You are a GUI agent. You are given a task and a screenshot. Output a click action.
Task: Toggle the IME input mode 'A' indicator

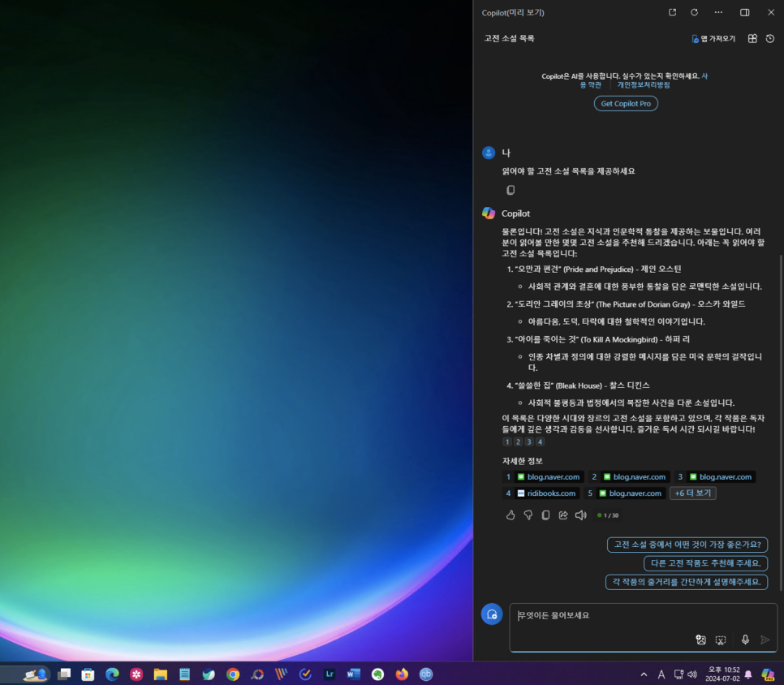tap(661, 674)
